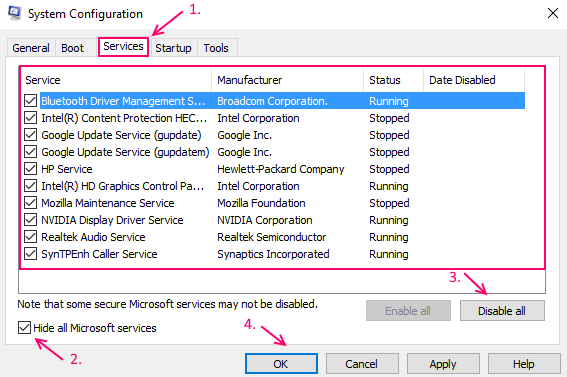Click Realtek Semiconductor manufacturer cell
The width and height of the screenshot is (567, 377).
point(272,237)
